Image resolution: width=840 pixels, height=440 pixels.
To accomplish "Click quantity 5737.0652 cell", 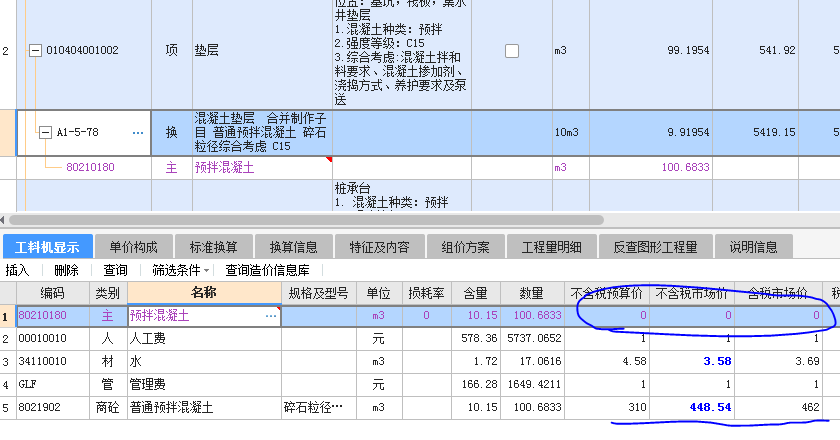I will pyautogui.click(x=532, y=339).
